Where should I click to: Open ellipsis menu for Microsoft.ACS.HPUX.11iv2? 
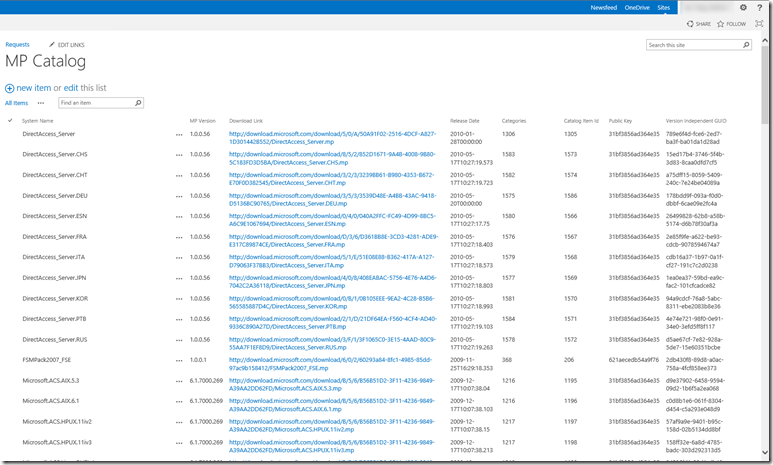[179, 422]
